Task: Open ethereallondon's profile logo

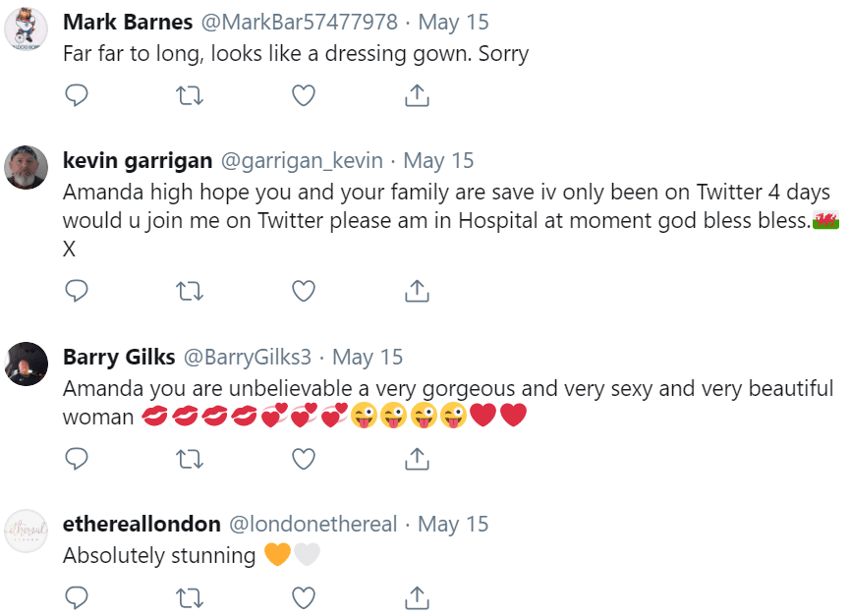Action: pos(27,531)
